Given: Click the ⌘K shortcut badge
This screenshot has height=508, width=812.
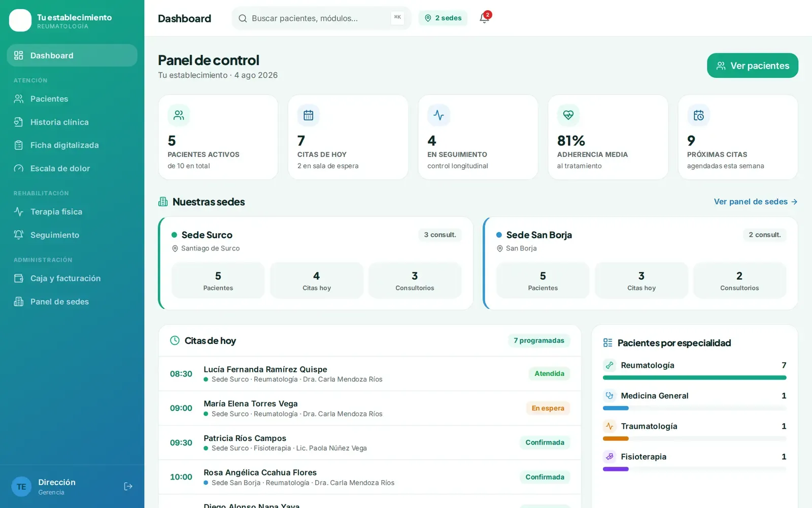Looking at the screenshot, I should click(x=397, y=17).
